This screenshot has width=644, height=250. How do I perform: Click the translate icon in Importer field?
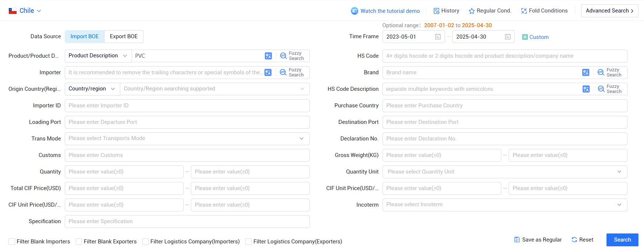(268, 72)
